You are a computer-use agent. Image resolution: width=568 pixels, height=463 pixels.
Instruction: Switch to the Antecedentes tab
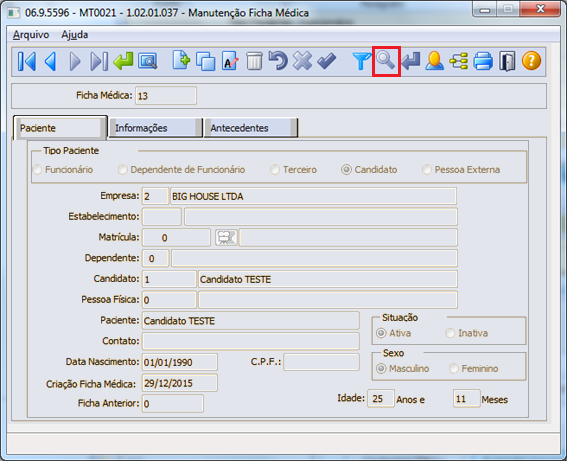click(251, 128)
